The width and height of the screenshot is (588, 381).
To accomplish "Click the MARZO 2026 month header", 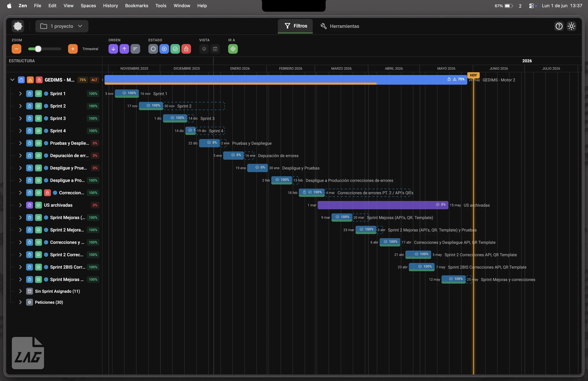I will pyautogui.click(x=341, y=68).
